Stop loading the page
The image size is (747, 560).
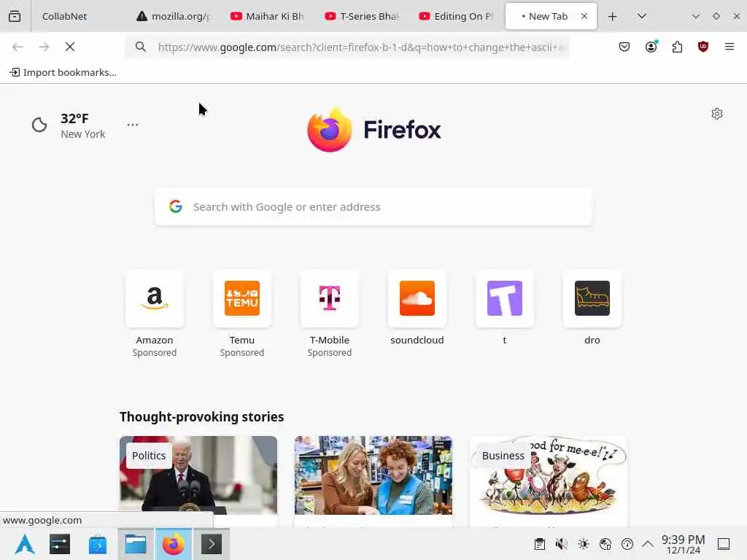(x=70, y=47)
